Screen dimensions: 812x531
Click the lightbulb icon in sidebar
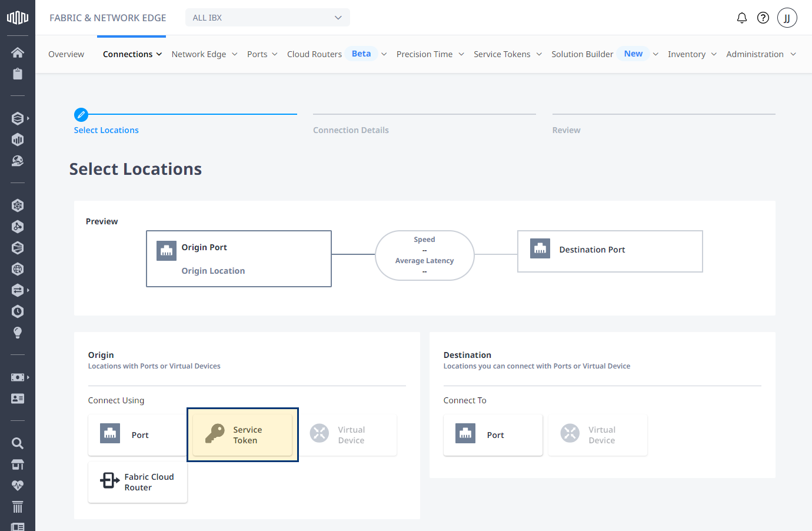(x=18, y=333)
